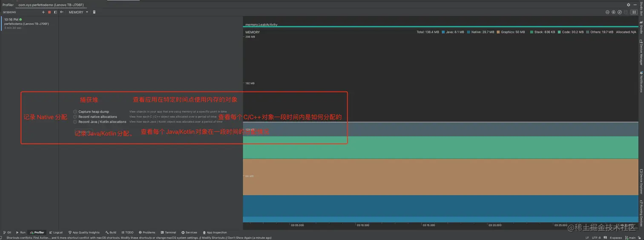The width and height of the screenshot is (644, 240).
Task: Collapse the sessions panel
Action: 55,12
